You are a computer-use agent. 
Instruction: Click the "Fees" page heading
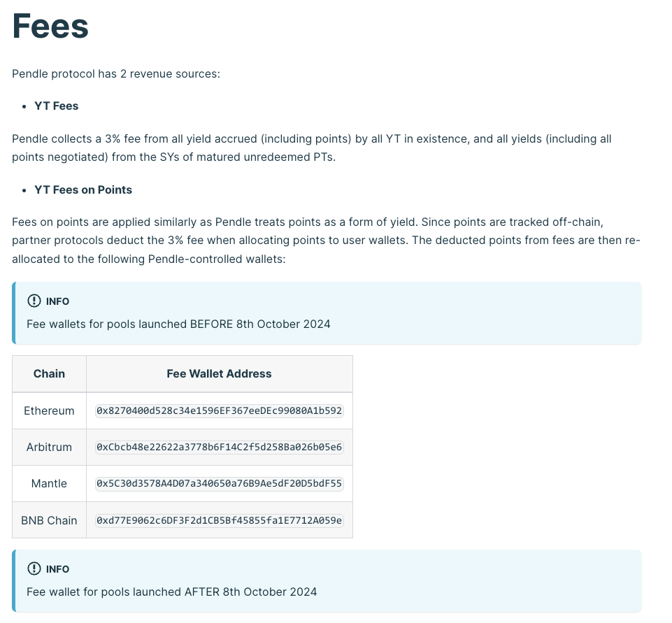click(x=50, y=27)
